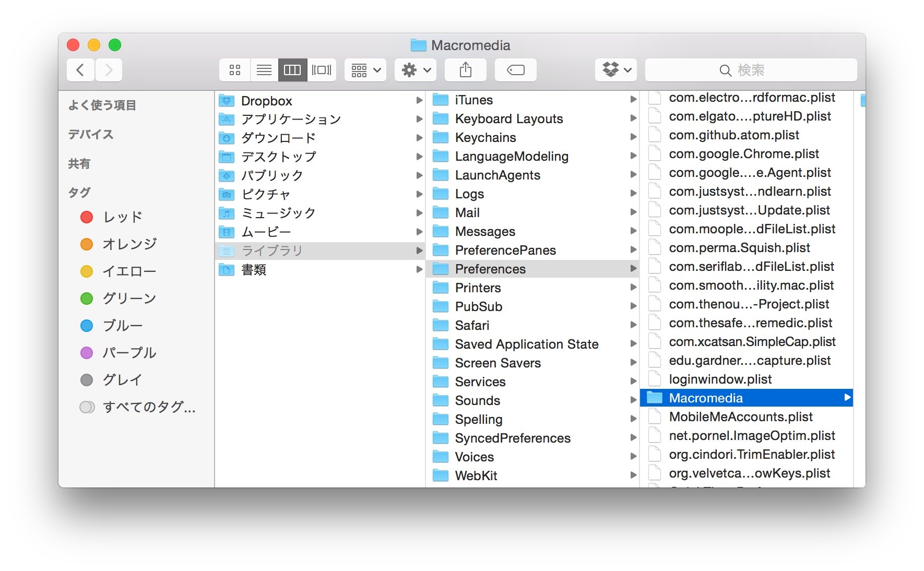Screen dimensions: 924x571
Task: Click the edit tags toolbar button
Action: pyautogui.click(x=516, y=70)
